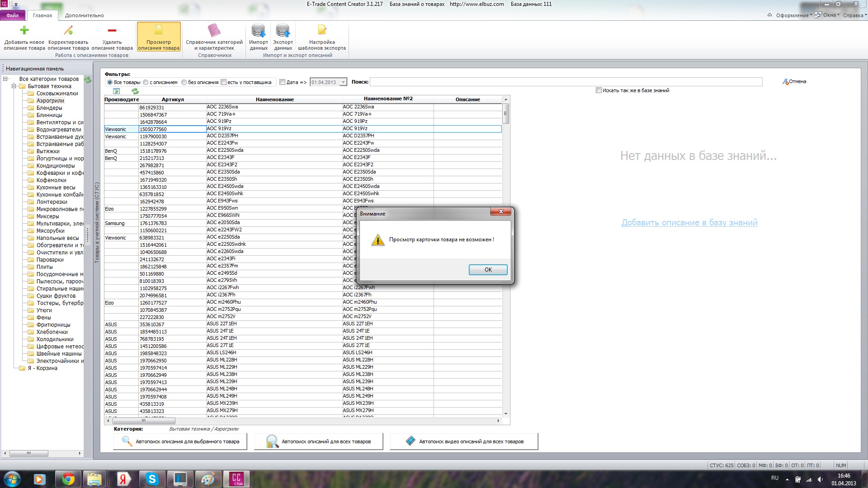The height and width of the screenshot is (488, 868).
Task: Click the warning icon in the Внимание dialog
Action: (377, 240)
